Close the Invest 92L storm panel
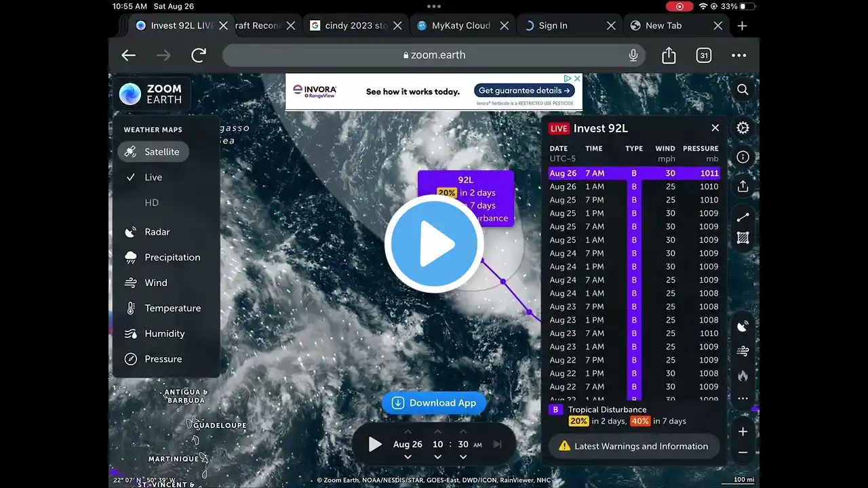Image resolution: width=868 pixels, height=488 pixels. tap(715, 128)
